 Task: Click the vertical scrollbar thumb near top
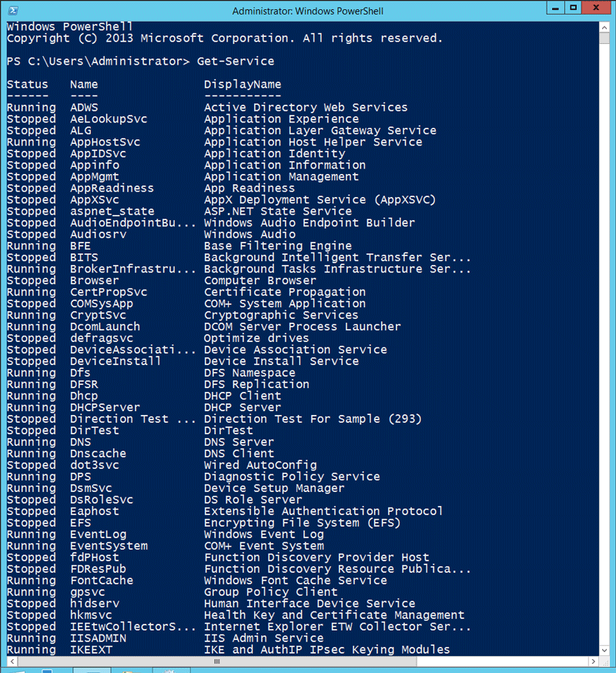(604, 39)
